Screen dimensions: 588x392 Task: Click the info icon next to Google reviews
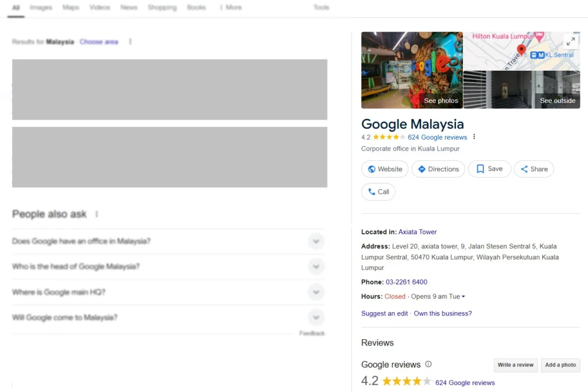(428, 364)
